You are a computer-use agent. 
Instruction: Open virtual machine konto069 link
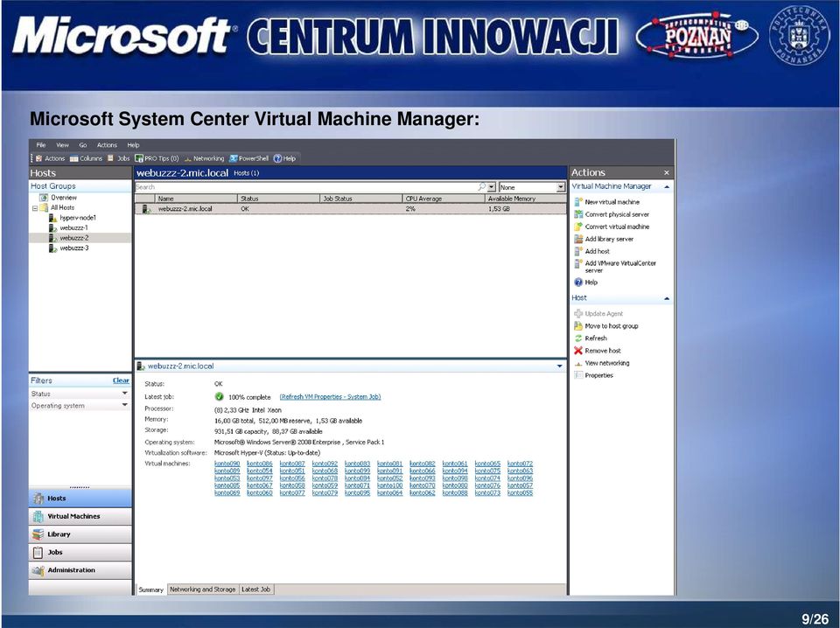(227, 492)
